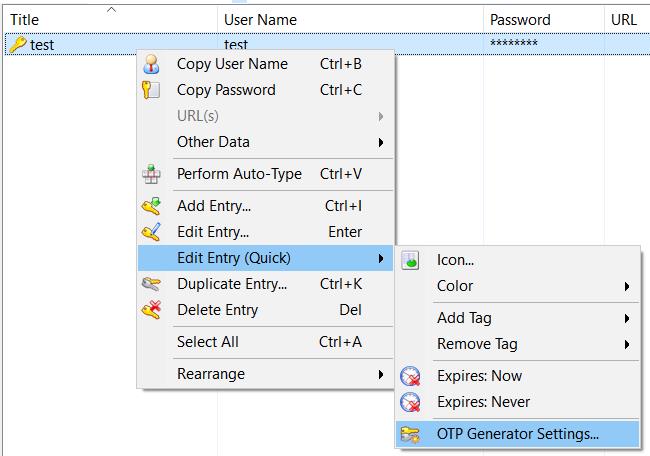
Task: Click the Copy User Name person icon
Action: point(151,64)
